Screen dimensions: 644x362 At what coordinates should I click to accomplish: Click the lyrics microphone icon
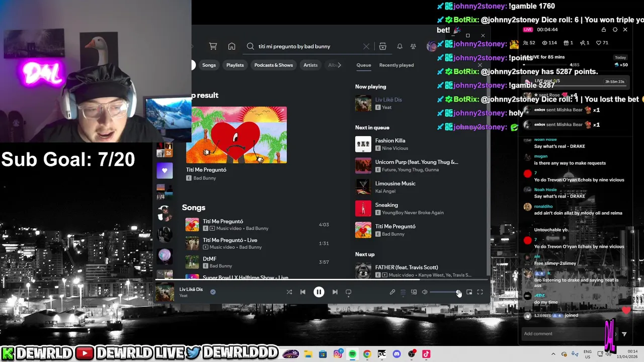coord(392,292)
